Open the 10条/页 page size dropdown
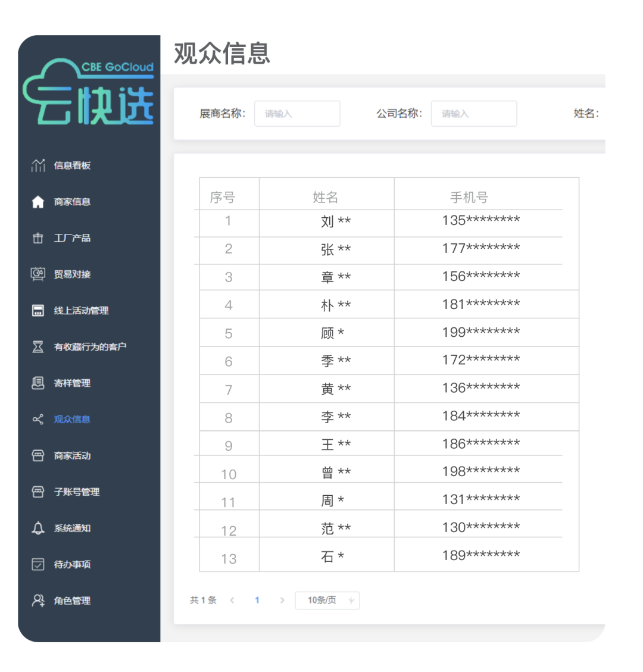The width and height of the screenshot is (643, 672). (326, 601)
